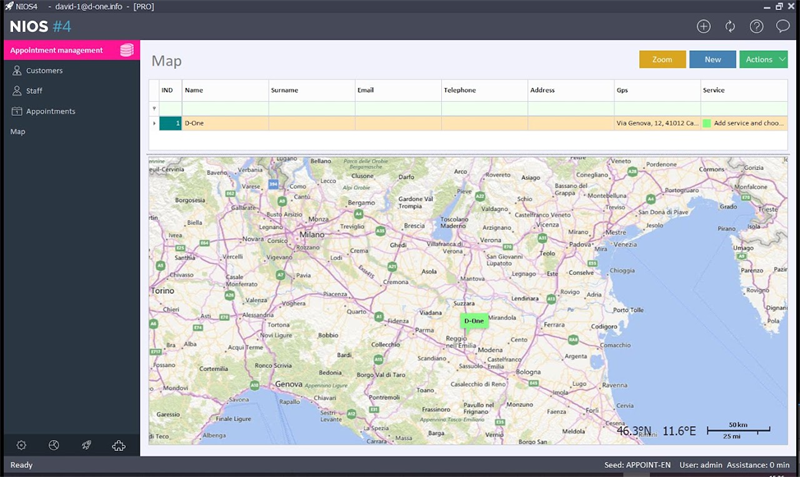Click the rocket icon in bottom sidebar

coord(86,445)
